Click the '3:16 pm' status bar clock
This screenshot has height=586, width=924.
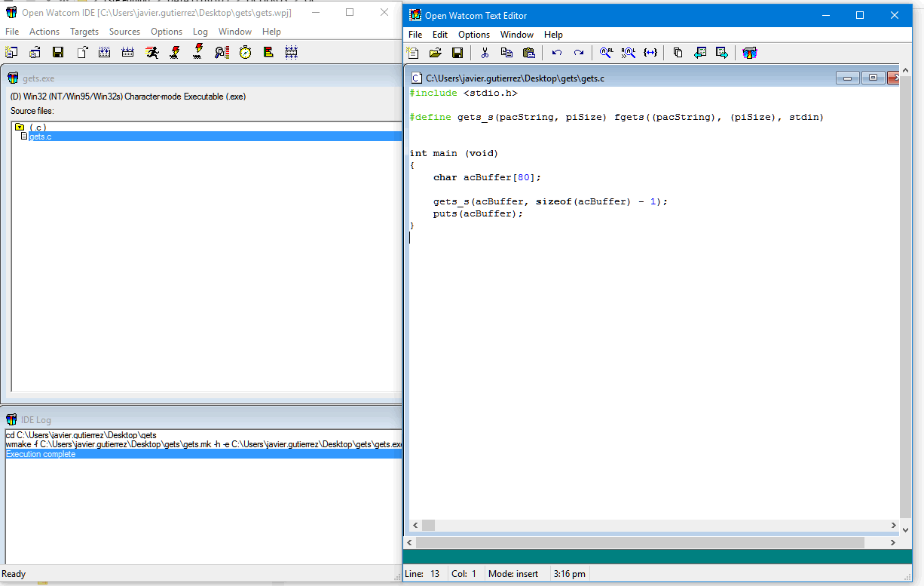[570, 574]
